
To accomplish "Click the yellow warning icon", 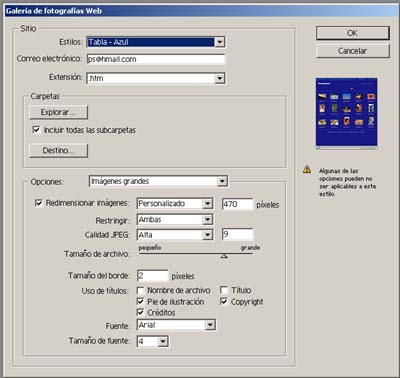I will coord(307,170).
